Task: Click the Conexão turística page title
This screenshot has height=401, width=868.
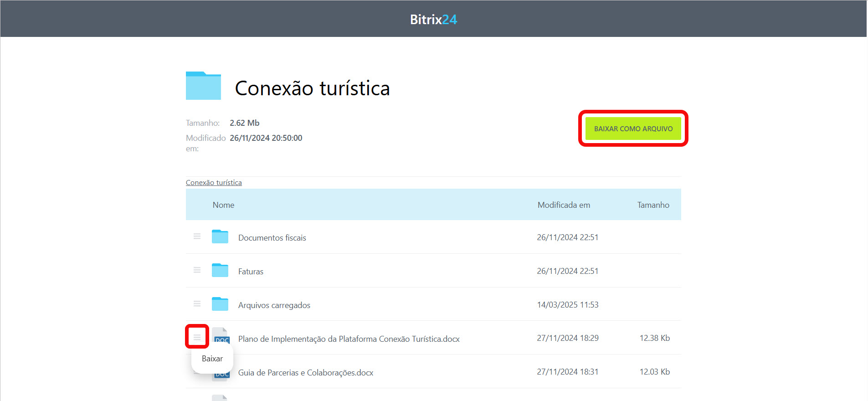Action: [x=313, y=88]
